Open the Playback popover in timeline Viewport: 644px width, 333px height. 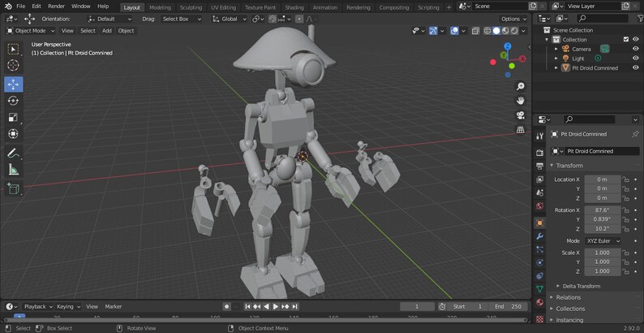[x=38, y=307]
